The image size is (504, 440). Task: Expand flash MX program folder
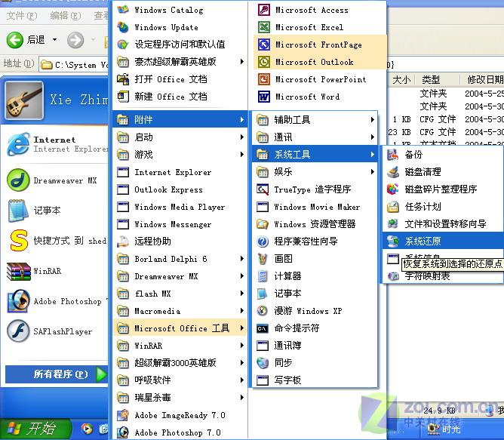[x=180, y=294]
